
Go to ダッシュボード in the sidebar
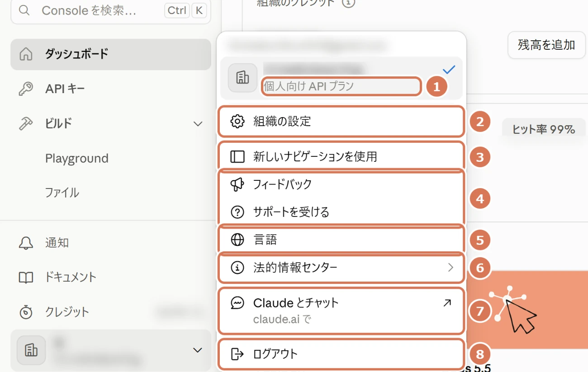[x=111, y=54]
